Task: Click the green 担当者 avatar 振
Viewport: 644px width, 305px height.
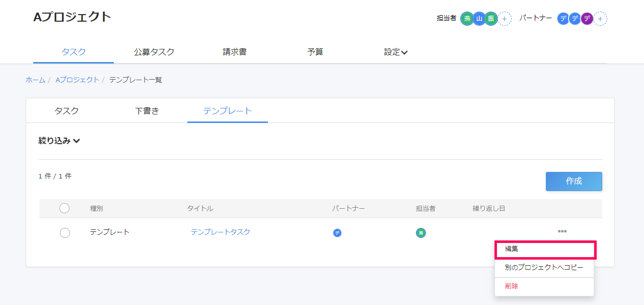Action: coord(491,19)
